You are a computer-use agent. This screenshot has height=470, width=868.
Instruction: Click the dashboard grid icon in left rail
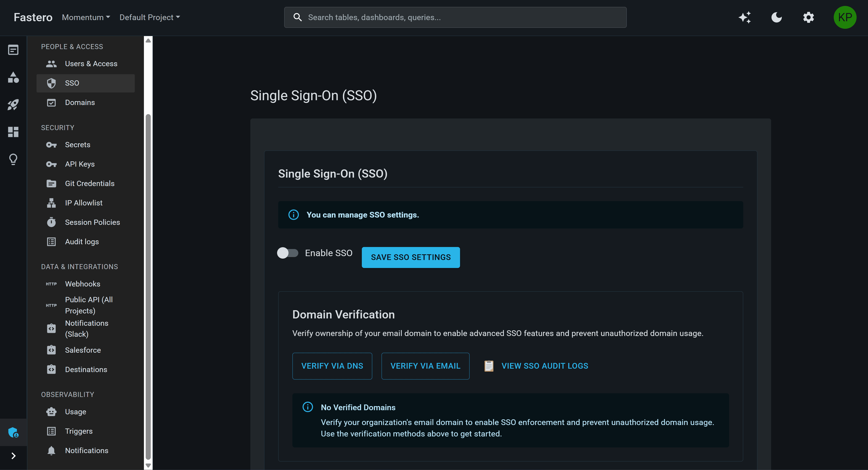point(13,132)
